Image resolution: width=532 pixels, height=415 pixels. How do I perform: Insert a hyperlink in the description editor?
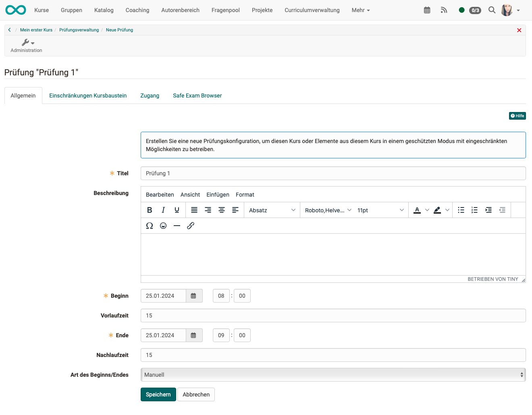[191, 226]
